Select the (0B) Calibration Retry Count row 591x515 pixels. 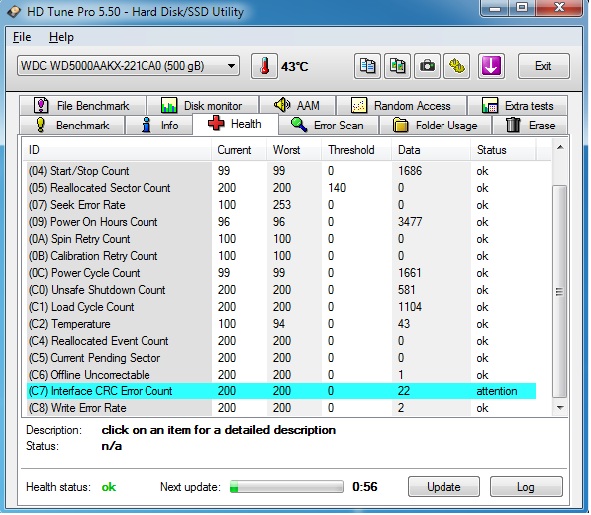pos(281,256)
